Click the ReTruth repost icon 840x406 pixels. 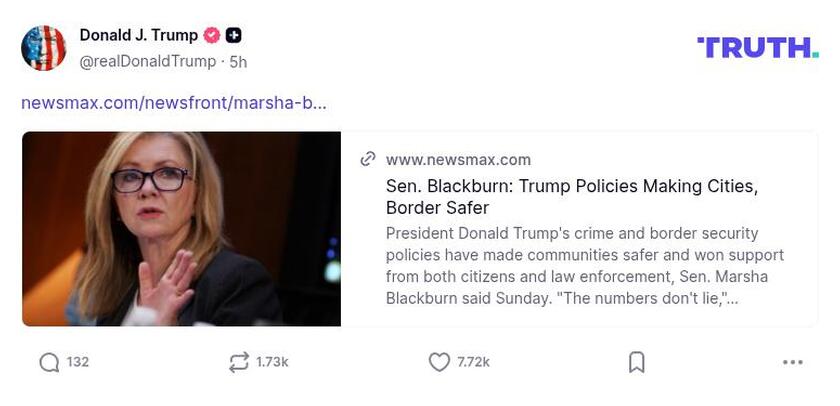click(238, 362)
